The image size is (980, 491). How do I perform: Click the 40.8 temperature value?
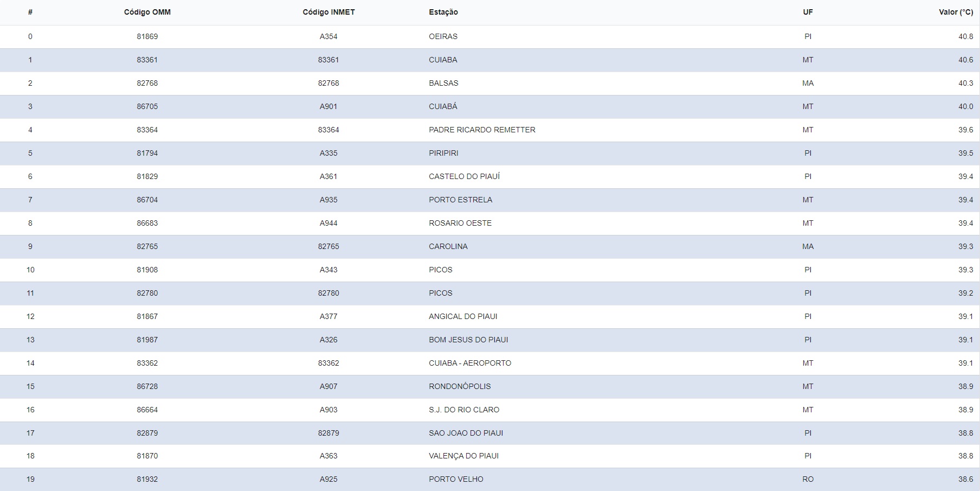965,36
